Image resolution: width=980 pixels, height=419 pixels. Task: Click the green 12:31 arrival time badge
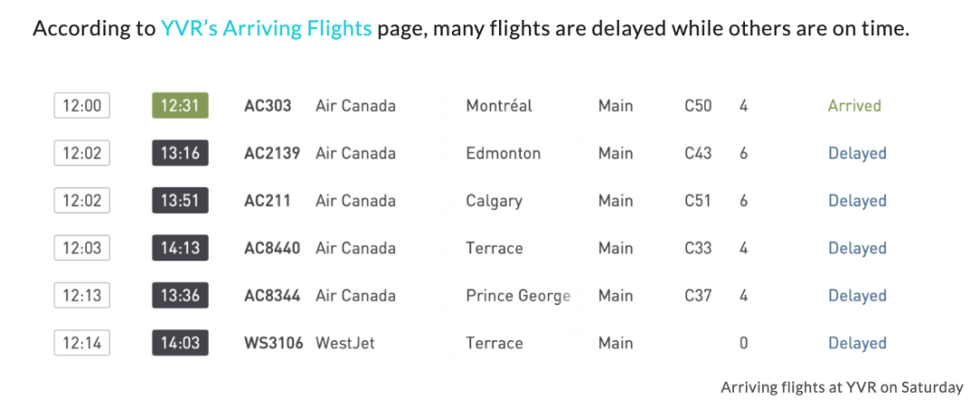[x=180, y=106]
